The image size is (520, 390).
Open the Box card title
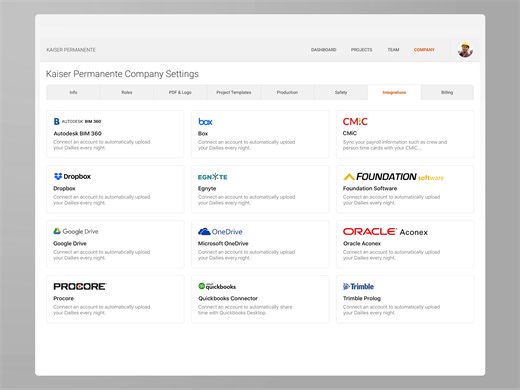(203, 133)
